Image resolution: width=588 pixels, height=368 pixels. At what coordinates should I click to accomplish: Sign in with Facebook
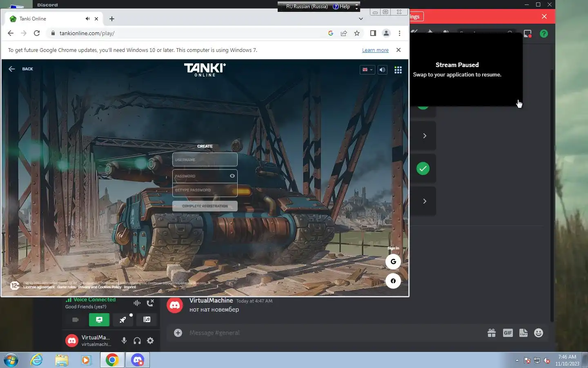coord(393,281)
